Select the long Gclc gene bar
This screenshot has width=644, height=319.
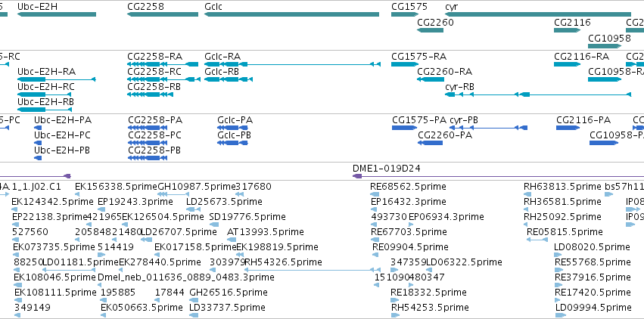tap(291, 14)
